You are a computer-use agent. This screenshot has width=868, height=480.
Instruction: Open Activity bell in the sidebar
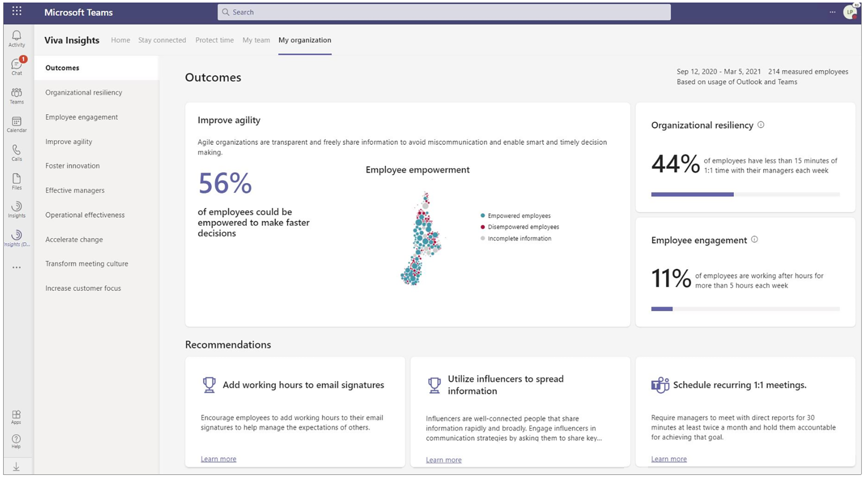[x=17, y=39]
